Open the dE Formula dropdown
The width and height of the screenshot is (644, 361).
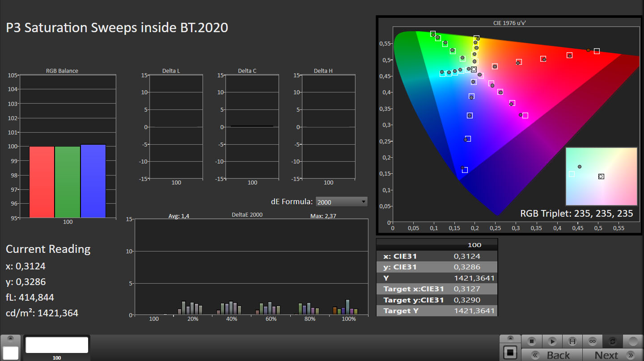tap(341, 202)
